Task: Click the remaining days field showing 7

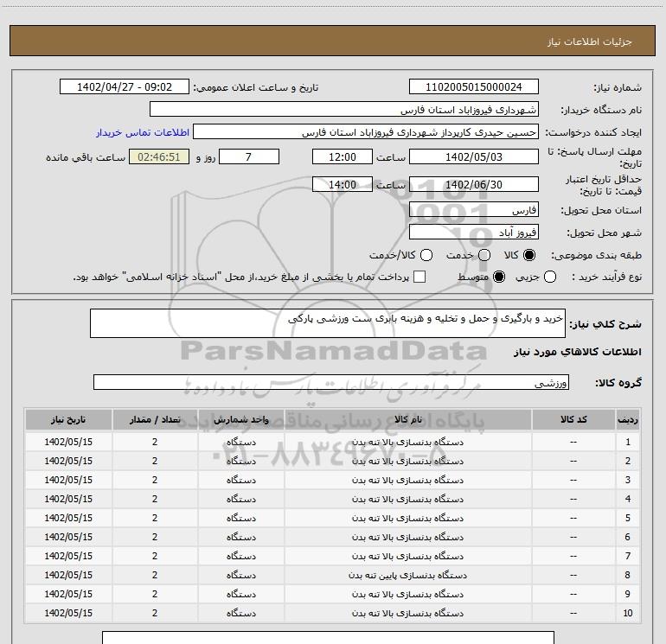Action: coord(249,156)
